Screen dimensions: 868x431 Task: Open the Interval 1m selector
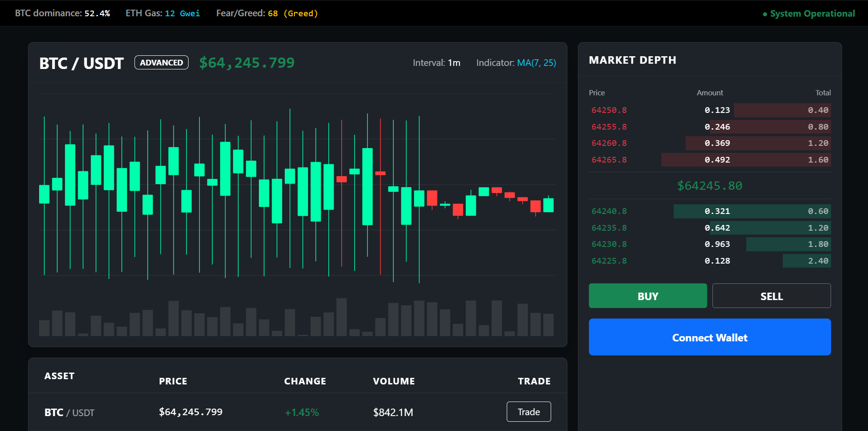tap(436, 63)
